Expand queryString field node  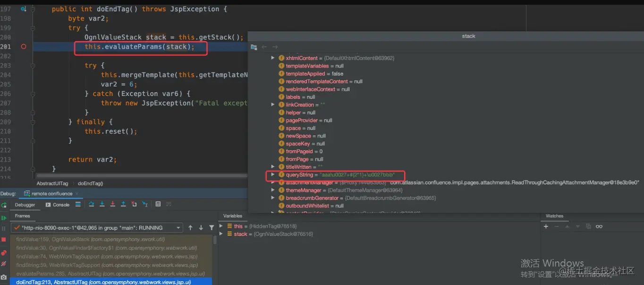[x=272, y=174]
